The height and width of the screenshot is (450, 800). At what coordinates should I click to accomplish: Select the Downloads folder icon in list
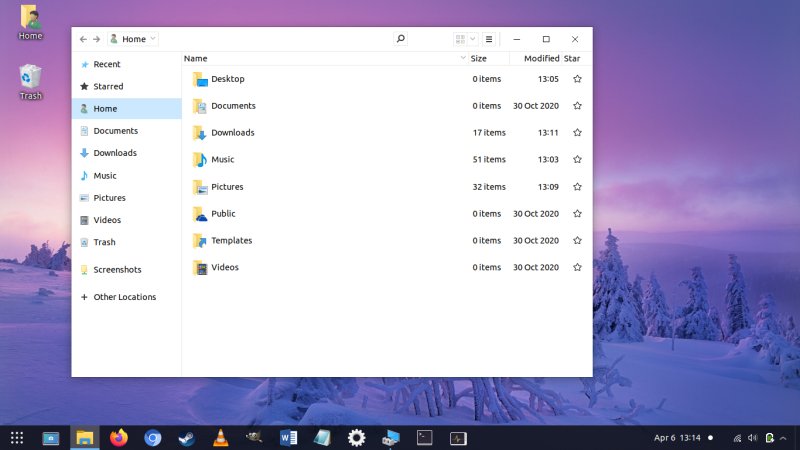tap(200, 133)
